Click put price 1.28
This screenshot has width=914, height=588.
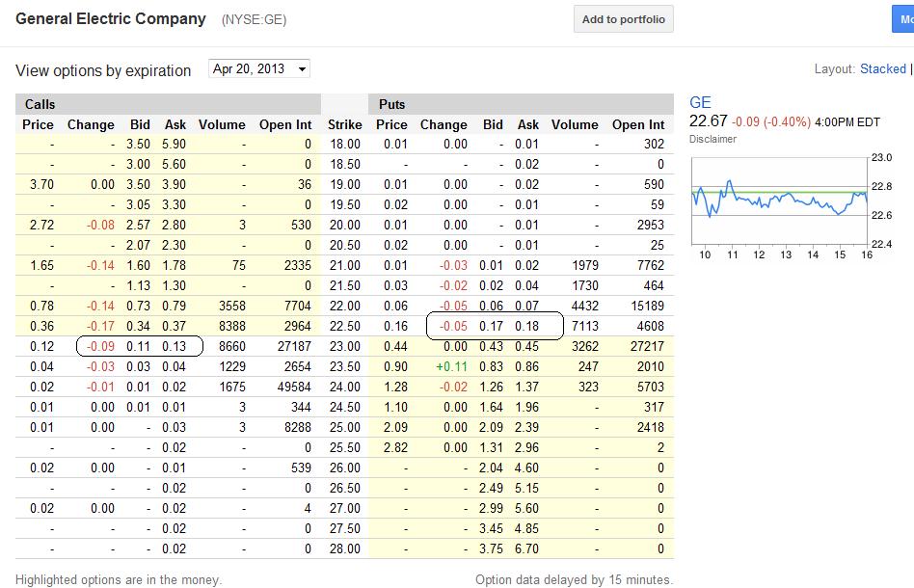(x=396, y=387)
